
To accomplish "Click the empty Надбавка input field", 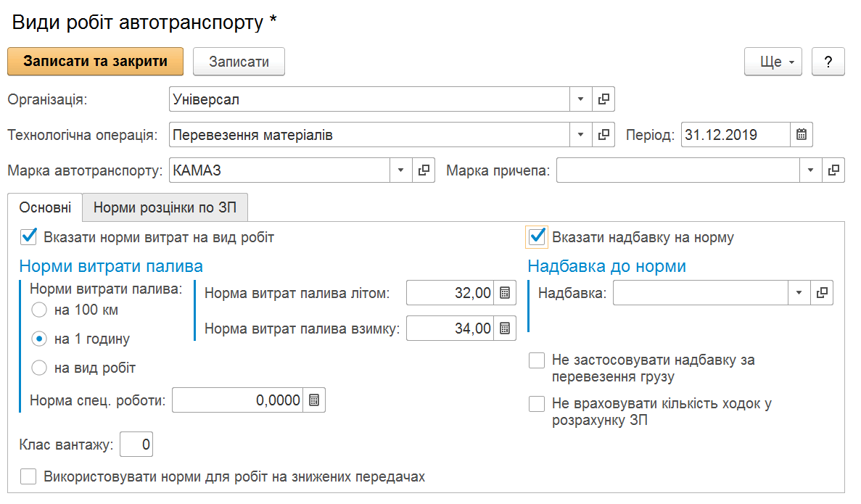I will pos(701,293).
